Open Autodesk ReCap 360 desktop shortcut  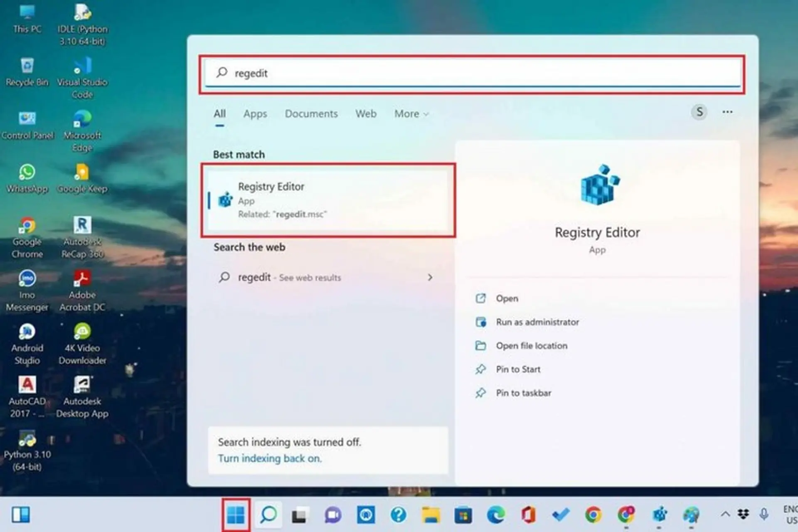[x=82, y=237]
